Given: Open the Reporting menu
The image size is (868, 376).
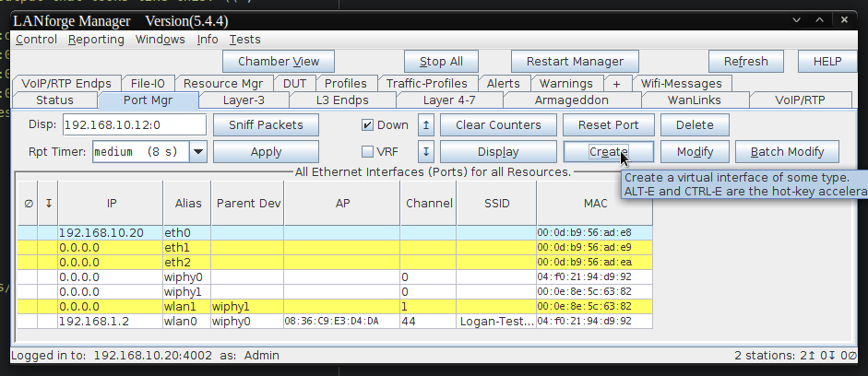Looking at the screenshot, I should click(96, 40).
